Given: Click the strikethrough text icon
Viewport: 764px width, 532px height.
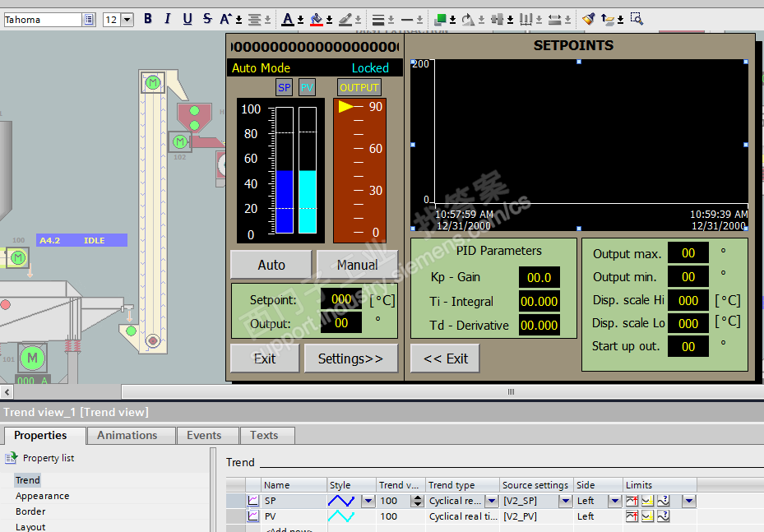Looking at the screenshot, I should [207, 19].
